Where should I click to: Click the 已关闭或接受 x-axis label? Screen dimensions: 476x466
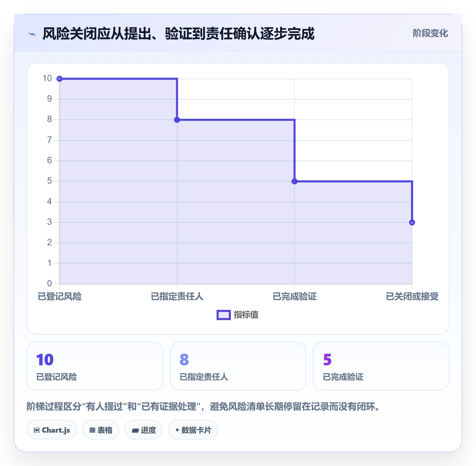click(412, 297)
